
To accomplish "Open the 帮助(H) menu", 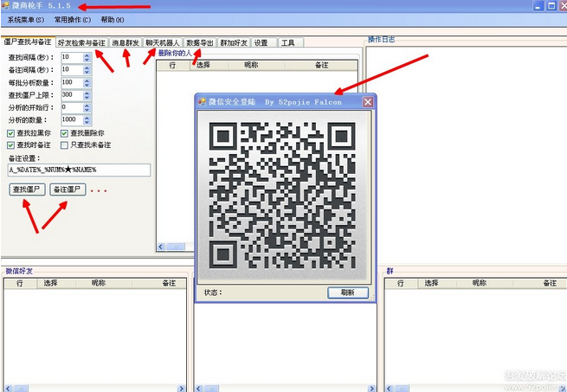I will point(113,20).
